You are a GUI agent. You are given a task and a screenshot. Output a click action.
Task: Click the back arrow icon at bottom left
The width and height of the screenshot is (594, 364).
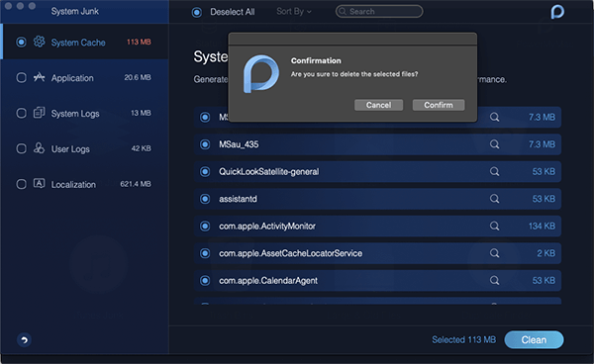24,340
